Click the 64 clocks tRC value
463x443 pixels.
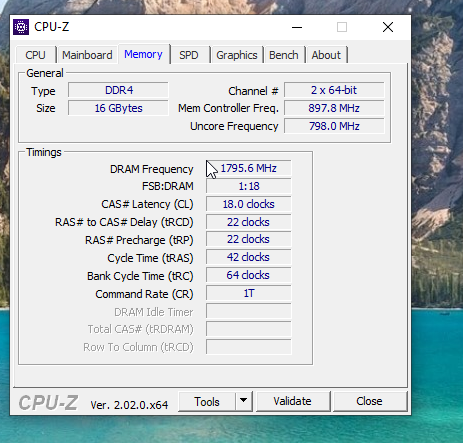(249, 275)
